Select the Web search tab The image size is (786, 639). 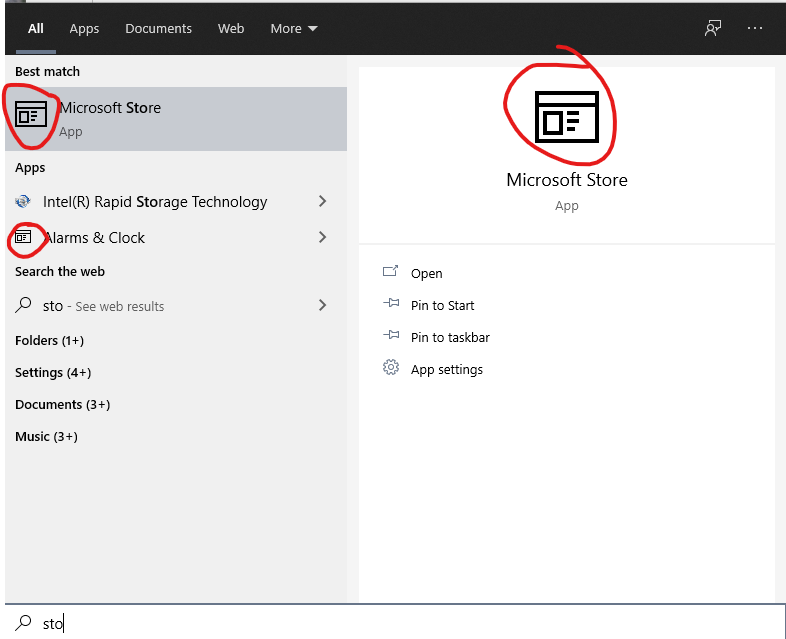click(x=231, y=29)
